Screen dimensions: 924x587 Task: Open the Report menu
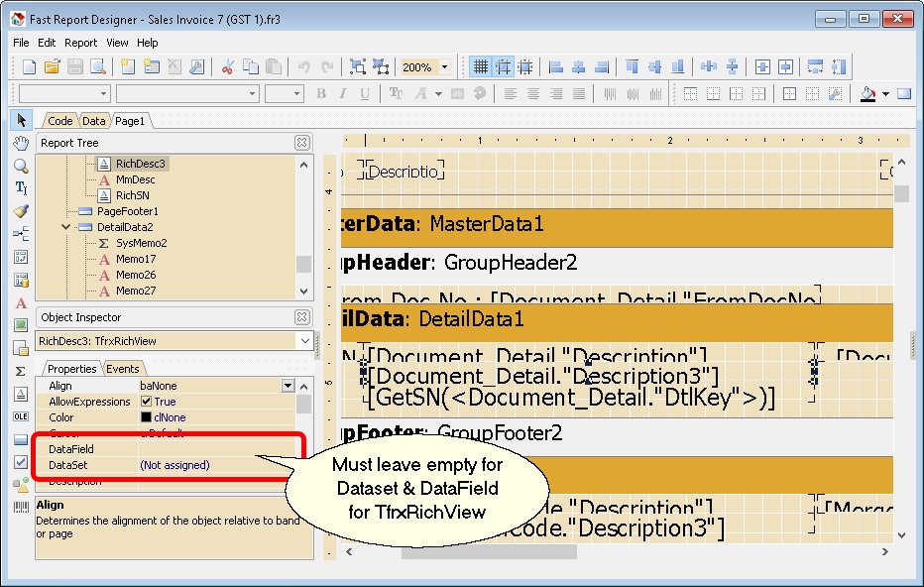[x=80, y=43]
